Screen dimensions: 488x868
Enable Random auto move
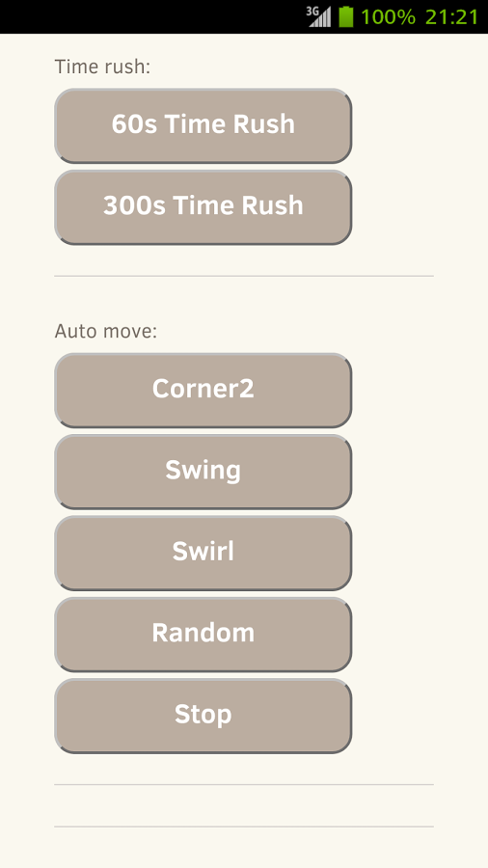[203, 635]
